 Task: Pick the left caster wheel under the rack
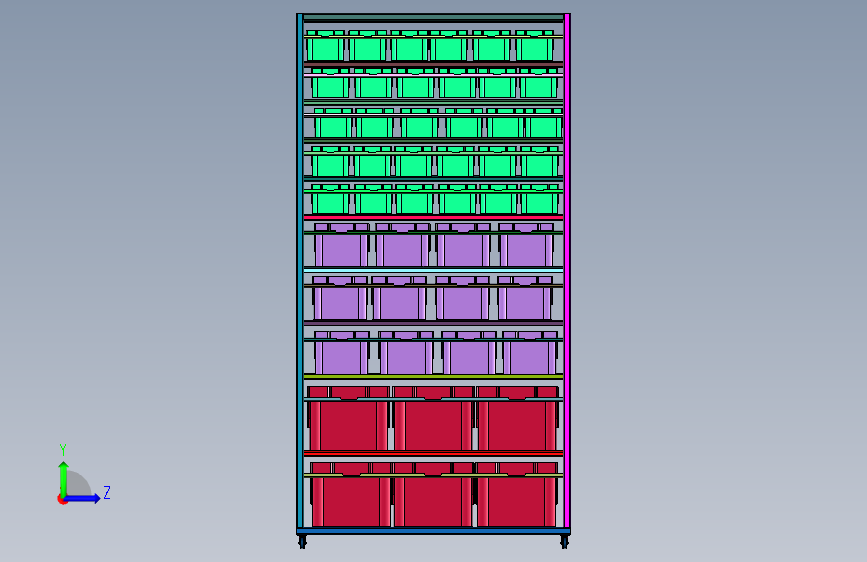[302, 542]
